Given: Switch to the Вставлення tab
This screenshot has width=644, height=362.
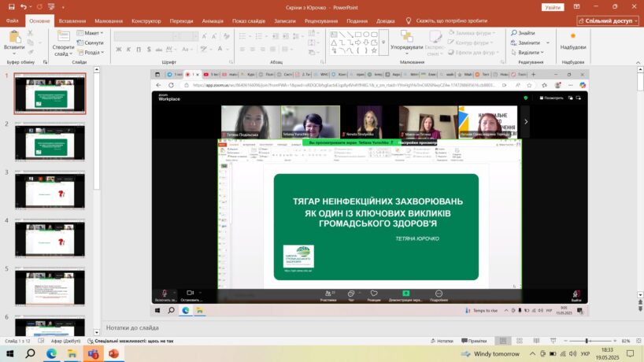Looking at the screenshot, I should tap(72, 21).
